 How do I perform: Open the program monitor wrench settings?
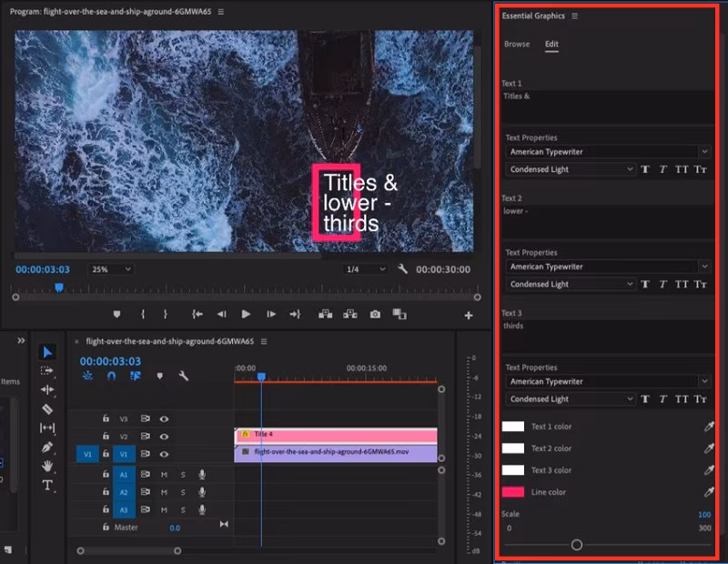[x=403, y=269]
